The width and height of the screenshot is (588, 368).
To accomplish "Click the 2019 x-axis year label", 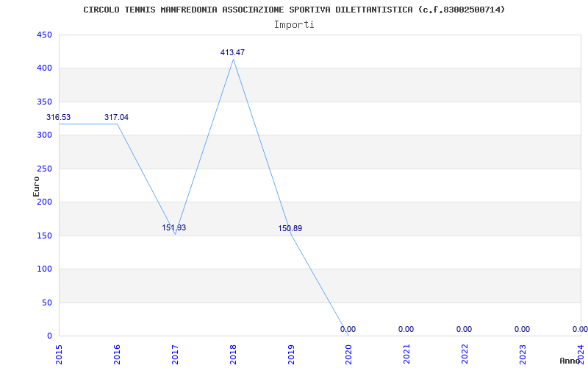I will [291, 355].
